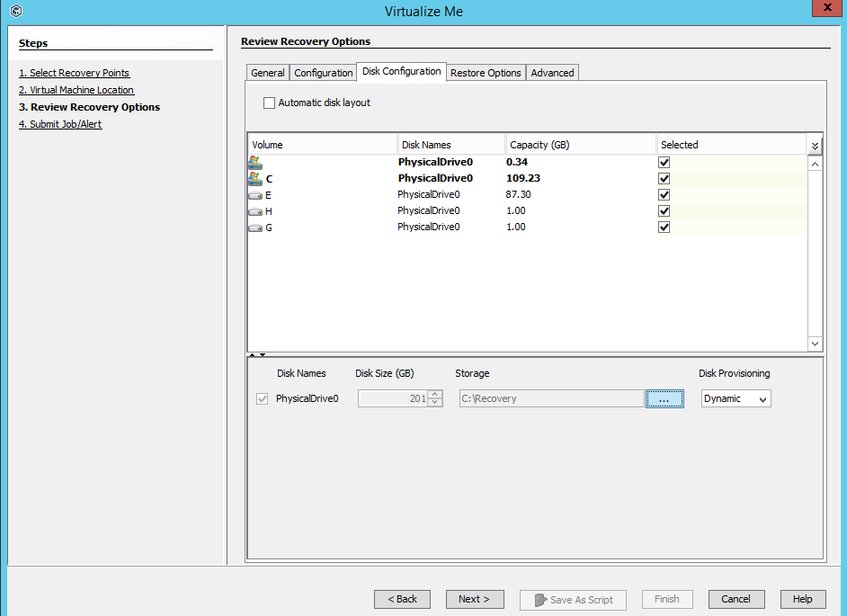The image size is (847, 616).
Task: Enable Automatic disk layout
Action: [269, 103]
